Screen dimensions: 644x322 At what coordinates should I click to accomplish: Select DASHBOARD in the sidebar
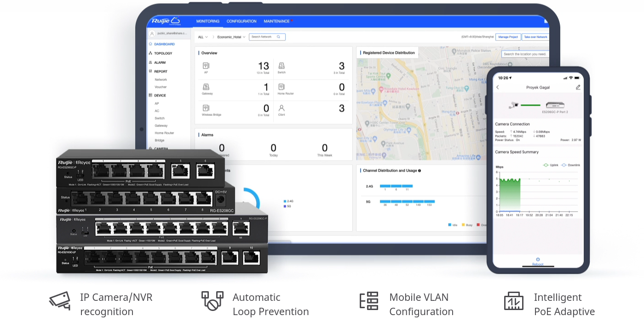tap(164, 44)
